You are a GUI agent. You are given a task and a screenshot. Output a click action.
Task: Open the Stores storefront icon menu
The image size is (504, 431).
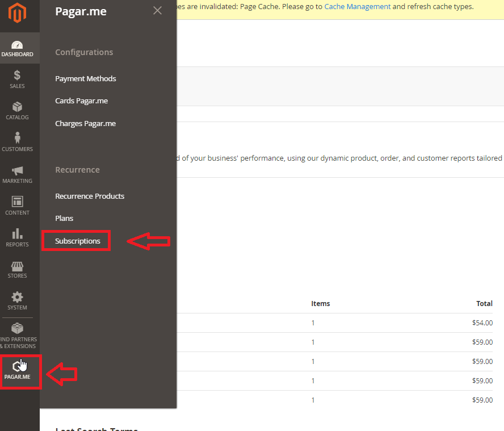pyautogui.click(x=18, y=269)
